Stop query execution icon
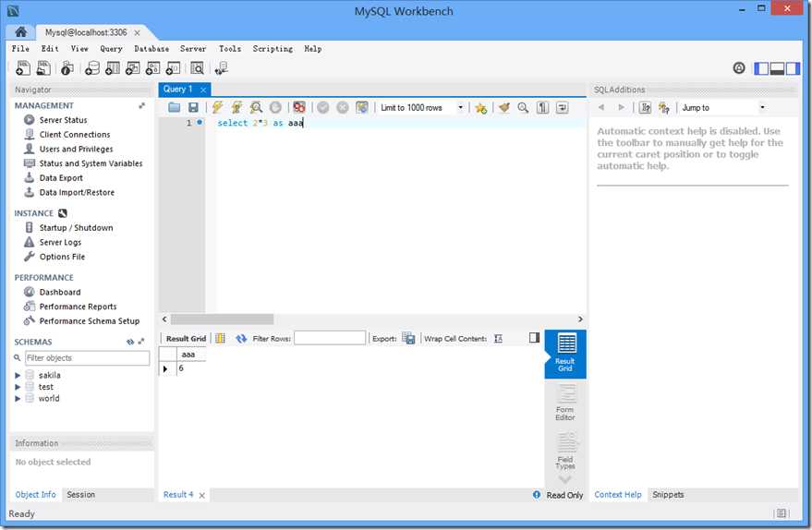 (x=275, y=107)
